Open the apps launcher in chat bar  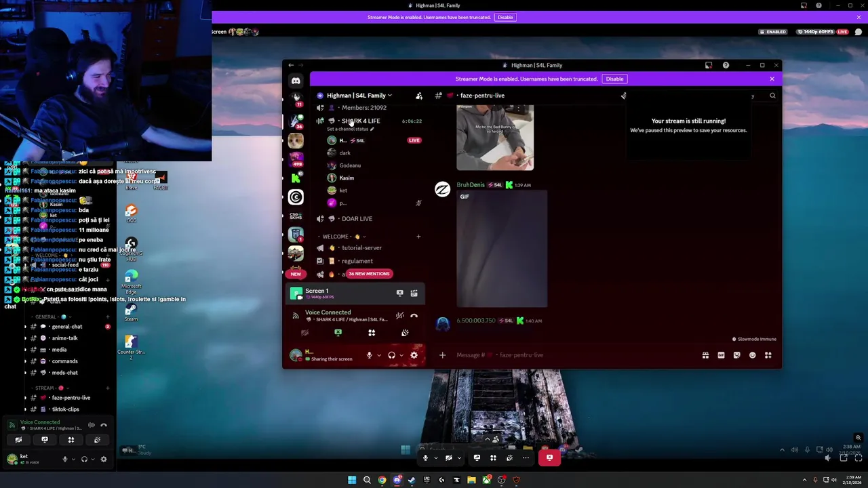click(x=768, y=355)
